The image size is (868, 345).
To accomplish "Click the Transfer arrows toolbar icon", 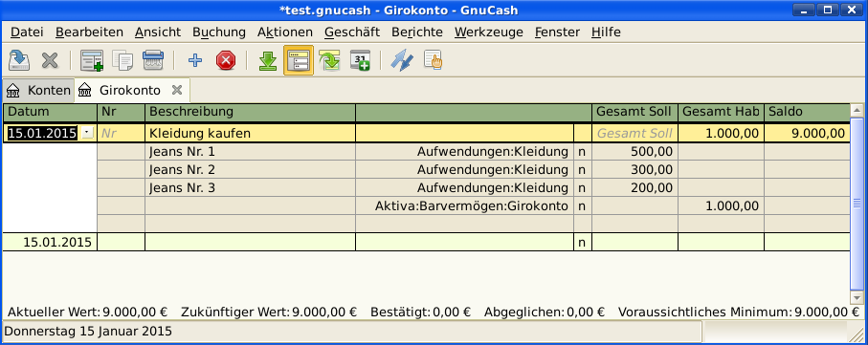I will pos(402,60).
